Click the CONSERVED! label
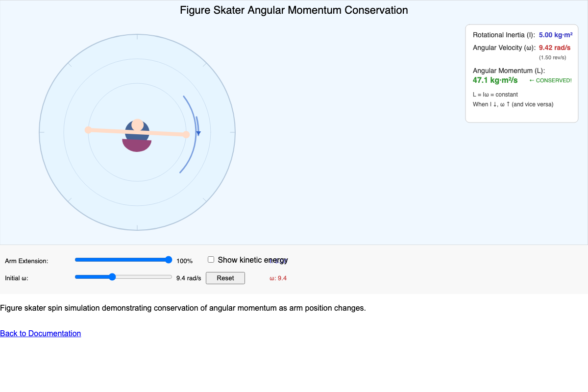Viewport: 588px width, 392px height. coord(550,80)
